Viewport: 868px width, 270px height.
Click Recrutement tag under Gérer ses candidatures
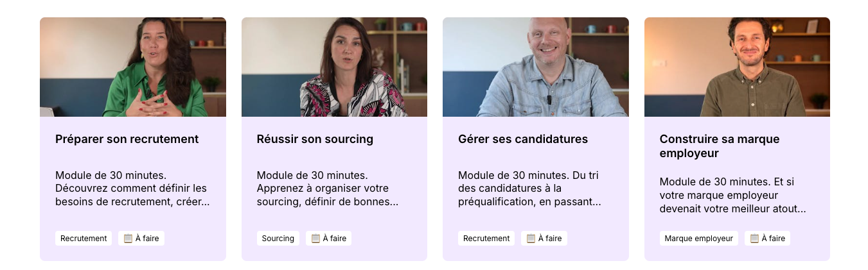click(x=486, y=239)
